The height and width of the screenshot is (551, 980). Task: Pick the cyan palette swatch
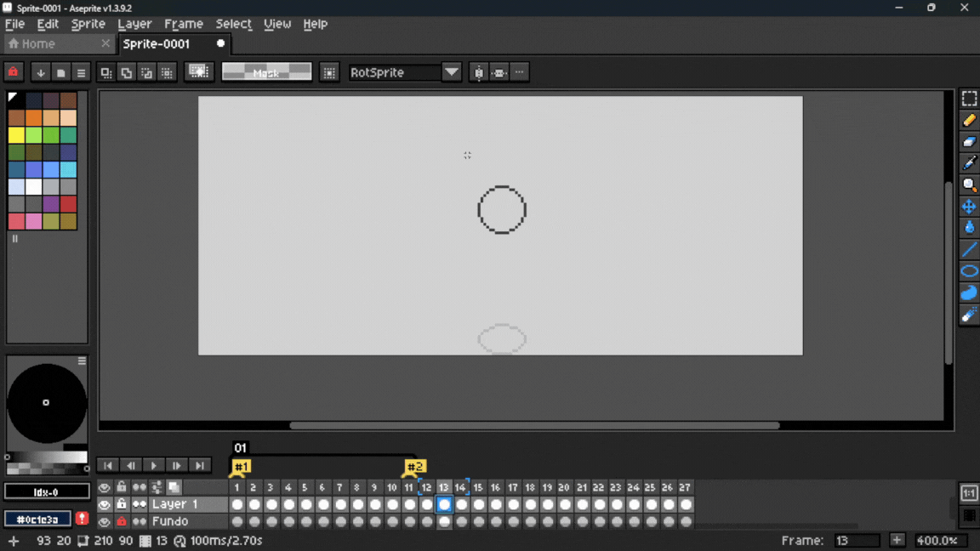click(x=69, y=169)
